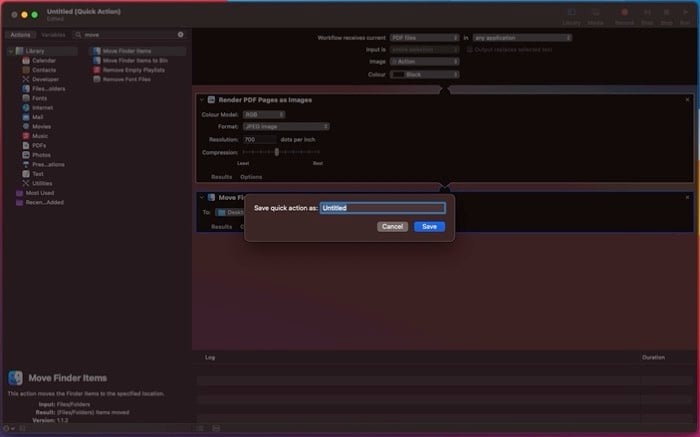Screen dimensions: 700x437
Task: Click the Compression slider handle
Action: click(x=277, y=152)
